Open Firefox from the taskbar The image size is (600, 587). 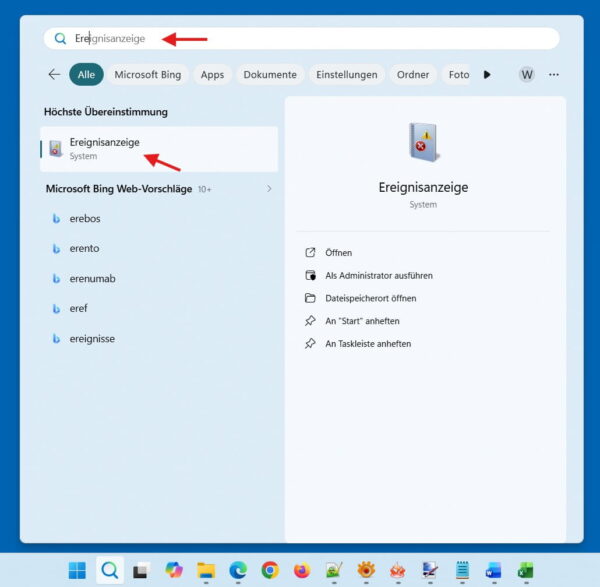tap(302, 571)
